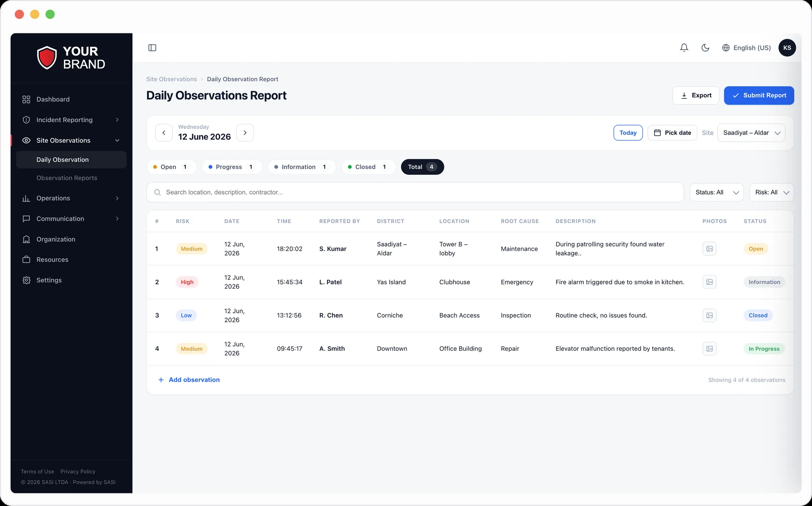This screenshot has height=506, width=812.
Task: Open Privacy Policy link
Action: 78,472
